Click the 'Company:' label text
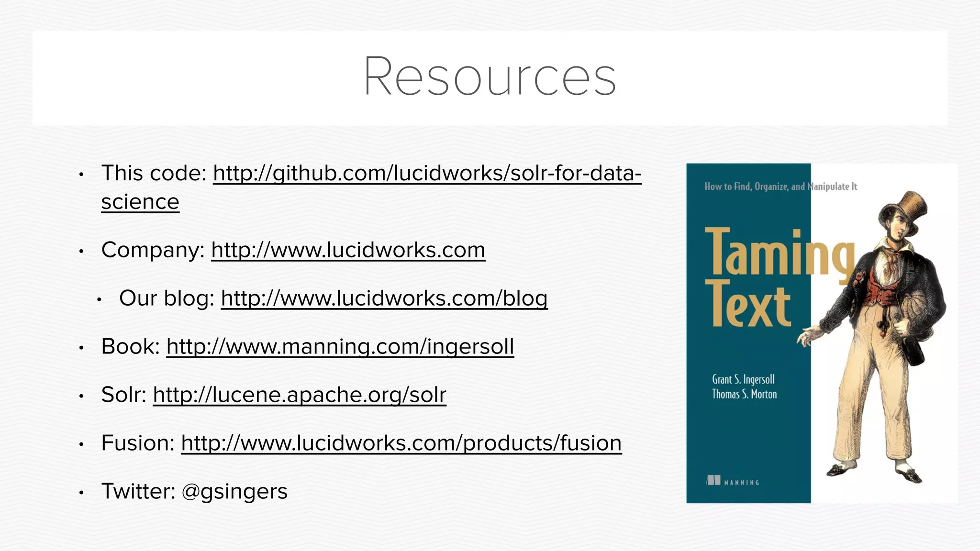 click(x=153, y=250)
